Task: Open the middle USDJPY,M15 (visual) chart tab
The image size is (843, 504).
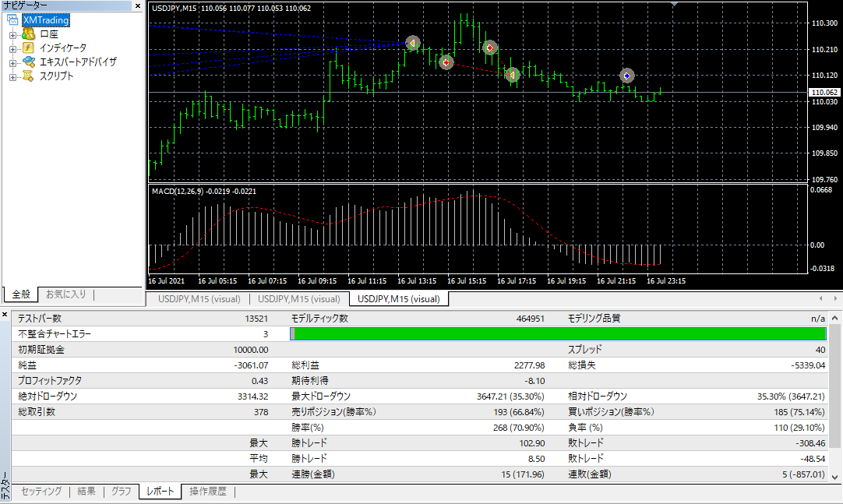Action: [299, 299]
